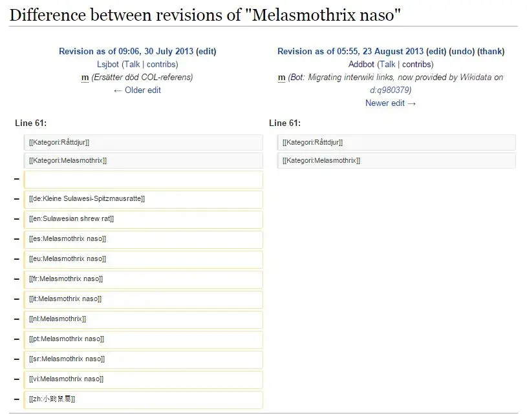Open the Wikidata d:q980379 link
527x420 pixels.
pos(389,90)
